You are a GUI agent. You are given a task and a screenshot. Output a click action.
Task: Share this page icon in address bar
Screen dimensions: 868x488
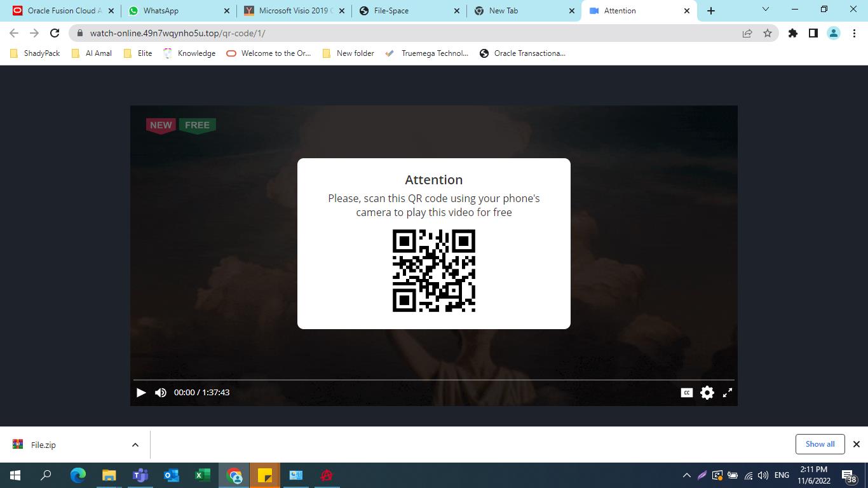[x=747, y=33]
